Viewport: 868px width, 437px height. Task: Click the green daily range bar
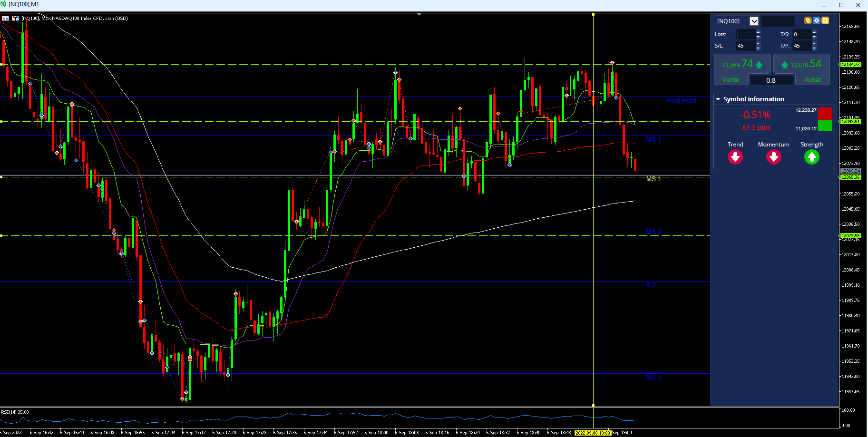pos(825,126)
